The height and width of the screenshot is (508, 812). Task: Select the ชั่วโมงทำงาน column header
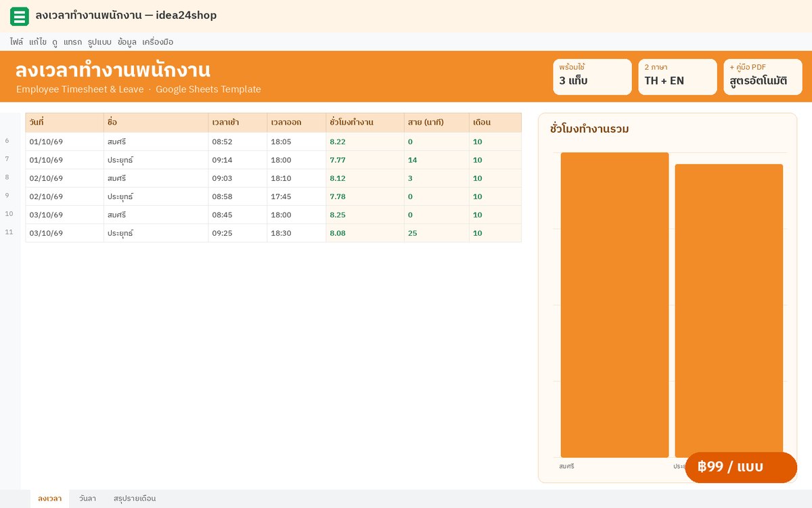click(365, 123)
